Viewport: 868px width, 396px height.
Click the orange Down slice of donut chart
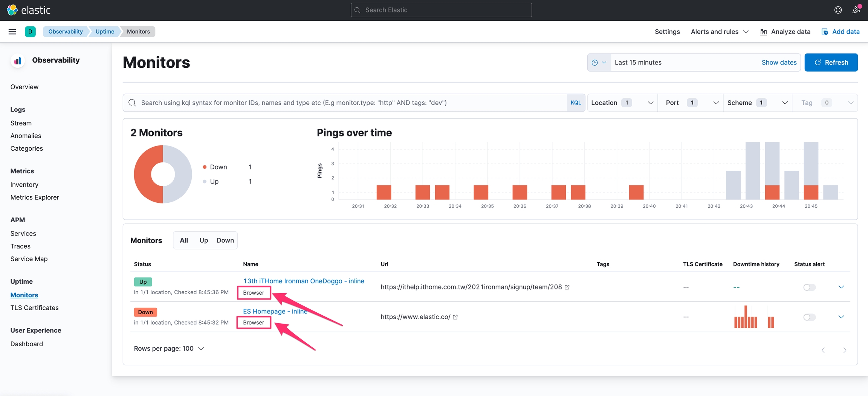point(144,174)
